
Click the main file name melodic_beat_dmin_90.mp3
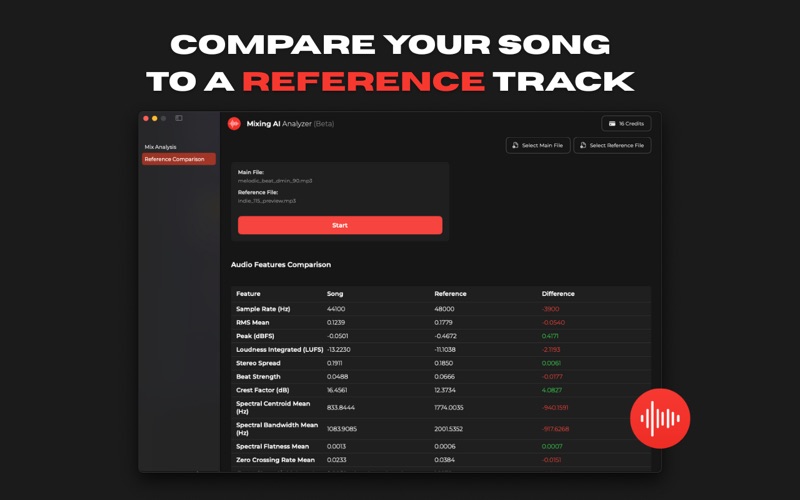coord(275,181)
